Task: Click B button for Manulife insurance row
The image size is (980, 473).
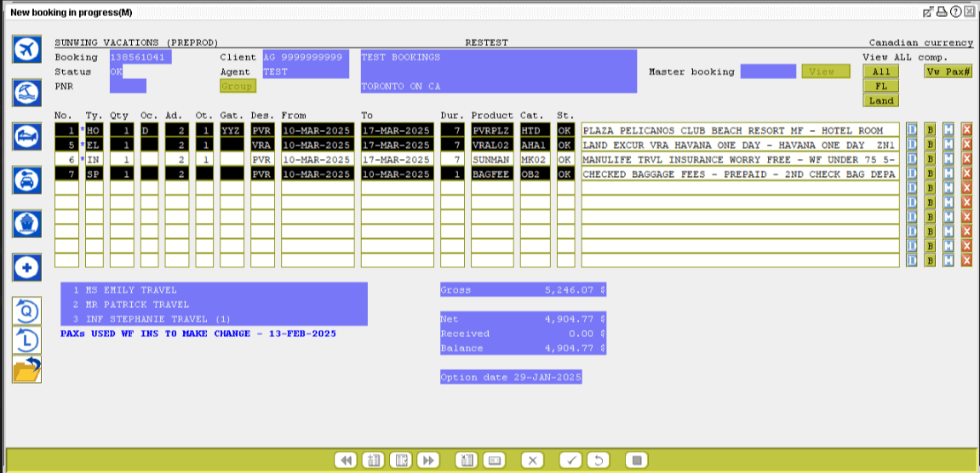Action: coord(930,159)
